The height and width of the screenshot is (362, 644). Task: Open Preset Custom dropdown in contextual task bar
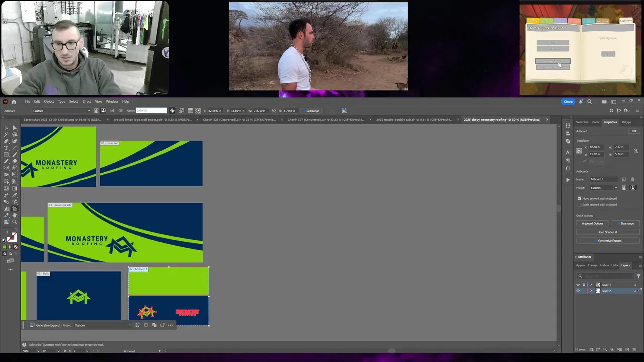point(103,325)
